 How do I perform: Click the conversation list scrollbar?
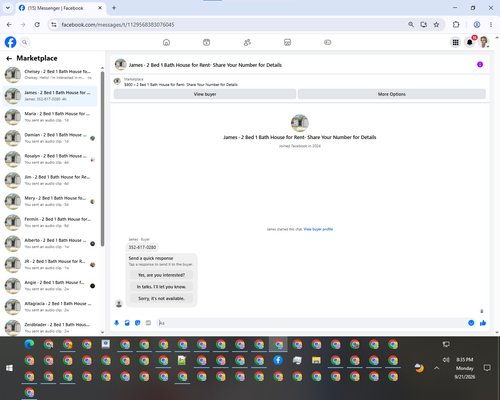click(102, 159)
